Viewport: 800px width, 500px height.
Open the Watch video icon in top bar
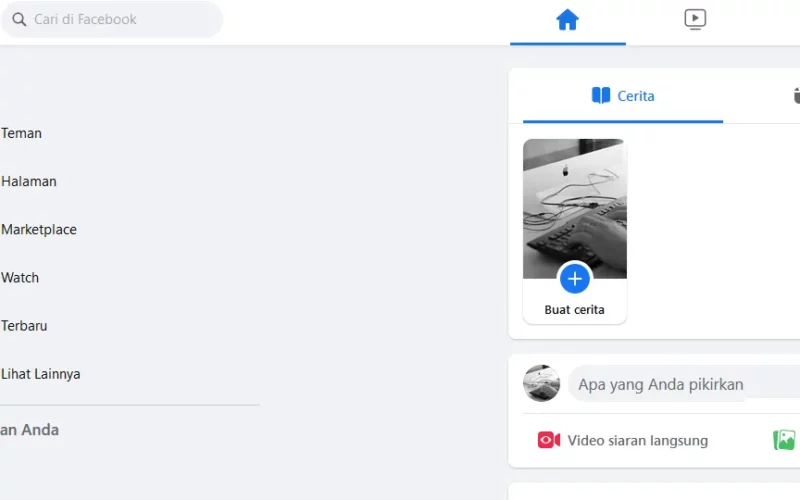(x=695, y=20)
